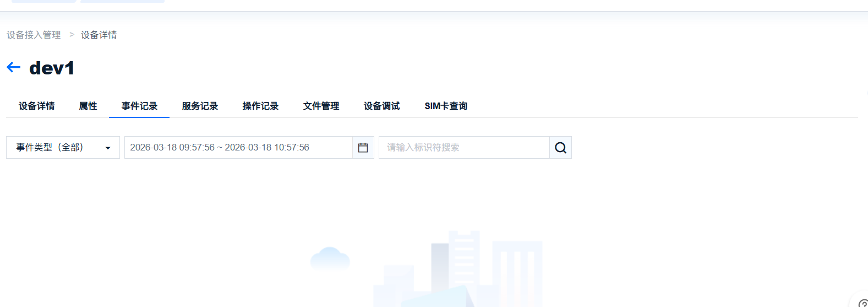Image resolution: width=868 pixels, height=307 pixels.
Task: Expand the 事件类型（全部） dropdown
Action: click(x=63, y=148)
